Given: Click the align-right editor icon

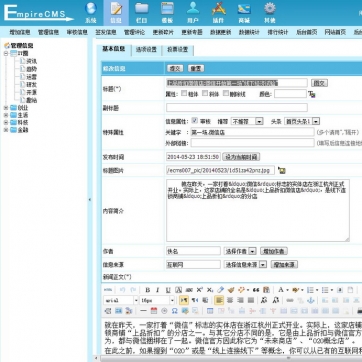Looking at the screenshot, I should click(x=240, y=300).
